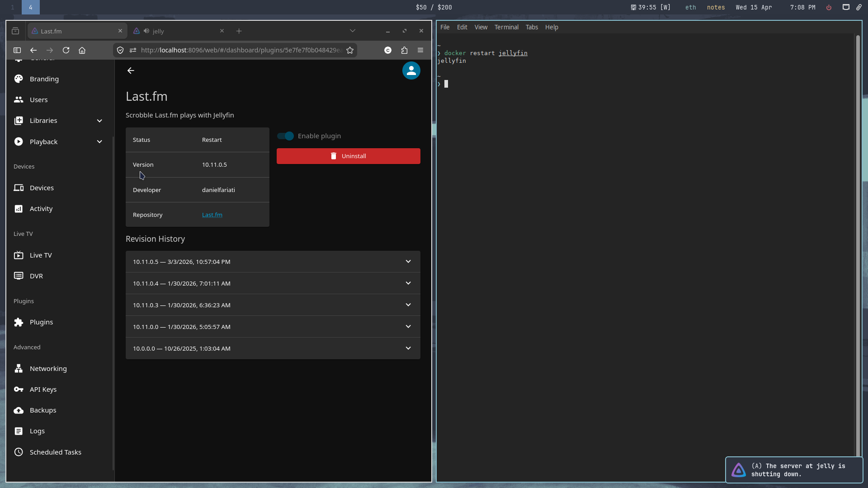
Task: Open the terminal Help menu
Action: [552, 27]
